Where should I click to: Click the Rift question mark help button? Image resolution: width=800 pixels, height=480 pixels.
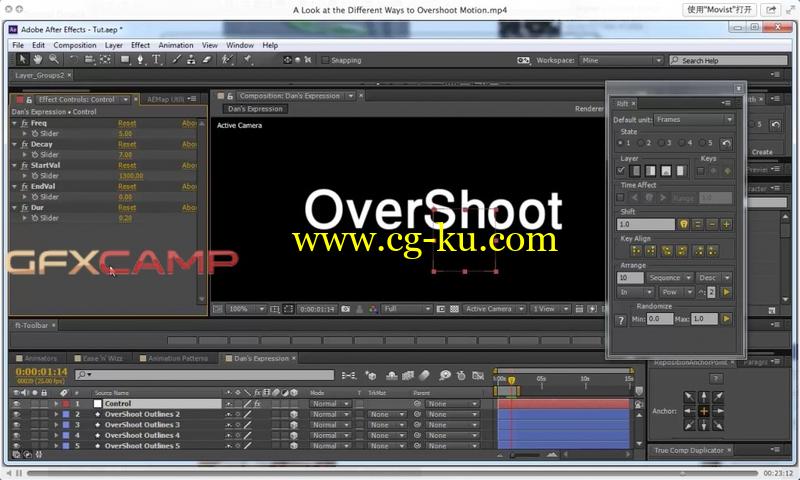(x=621, y=320)
